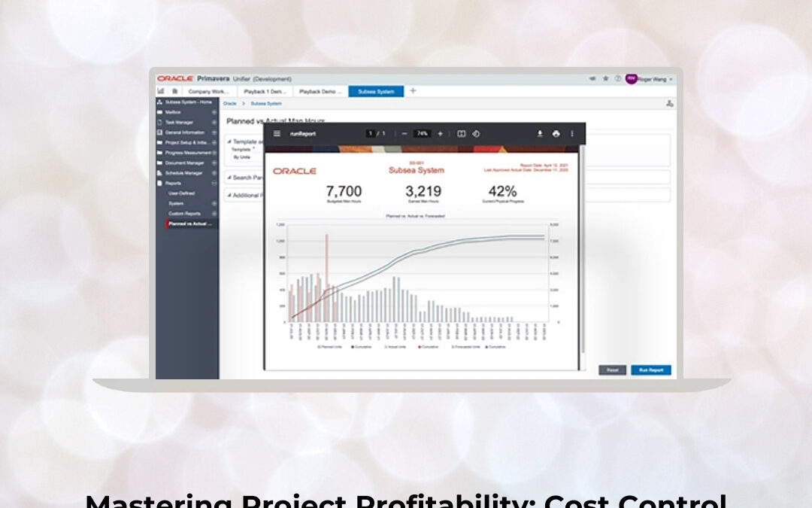This screenshot has width=812, height=508.
Task: Collapse the Template panel disclosure triangle
Action: tap(229, 143)
